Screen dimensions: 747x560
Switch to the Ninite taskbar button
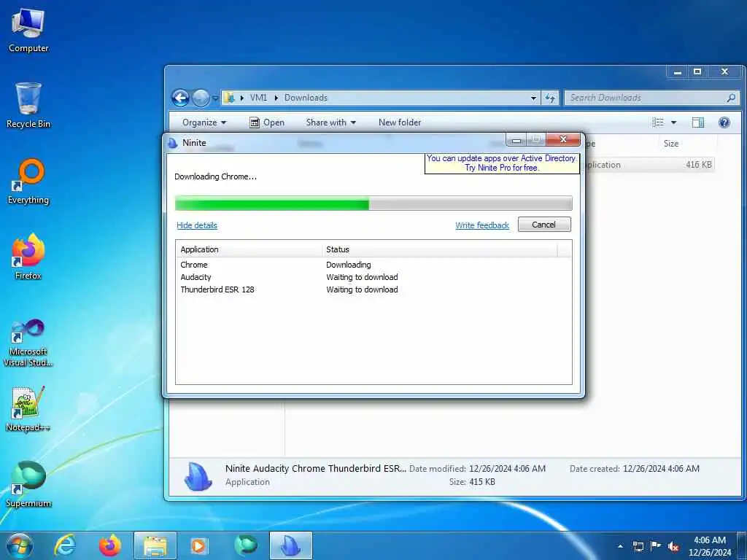(x=291, y=545)
